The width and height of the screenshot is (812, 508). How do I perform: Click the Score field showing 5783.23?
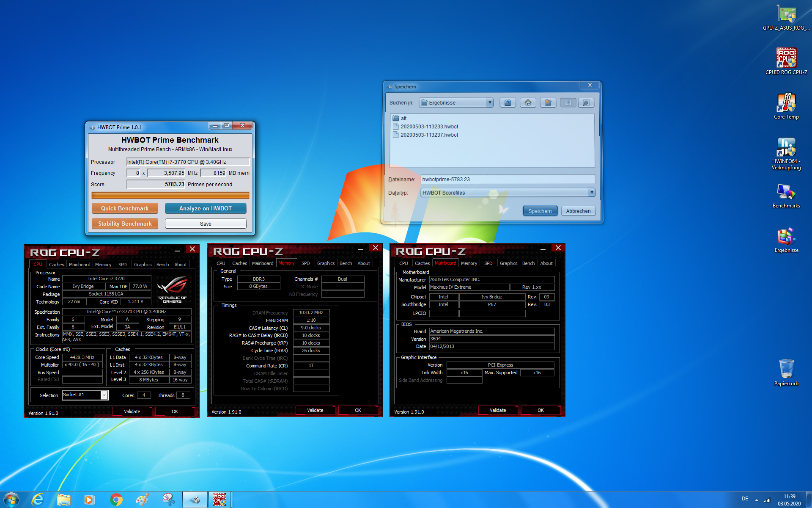pyautogui.click(x=156, y=184)
